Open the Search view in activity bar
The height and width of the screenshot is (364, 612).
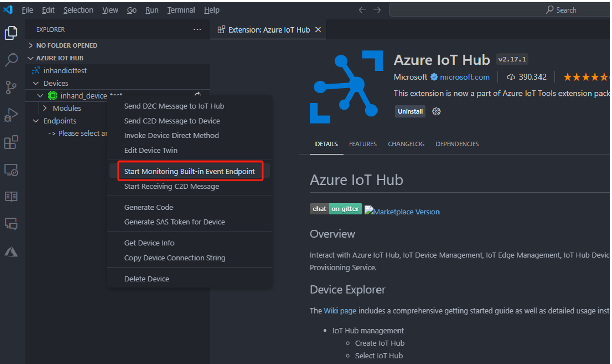[11, 60]
